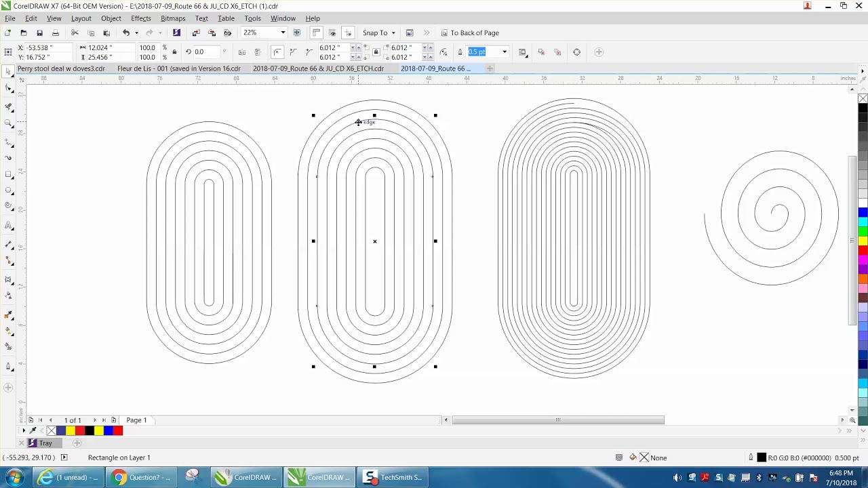Image resolution: width=868 pixels, height=488 pixels.
Task: Enable Chamfered Corner style
Action: point(309,52)
